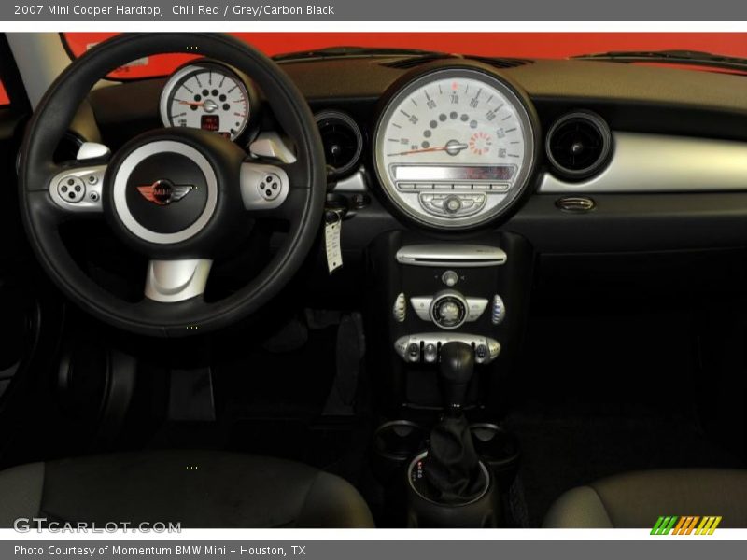Click the left steering wheel button cluster
747x560 pixels.
(x=78, y=189)
